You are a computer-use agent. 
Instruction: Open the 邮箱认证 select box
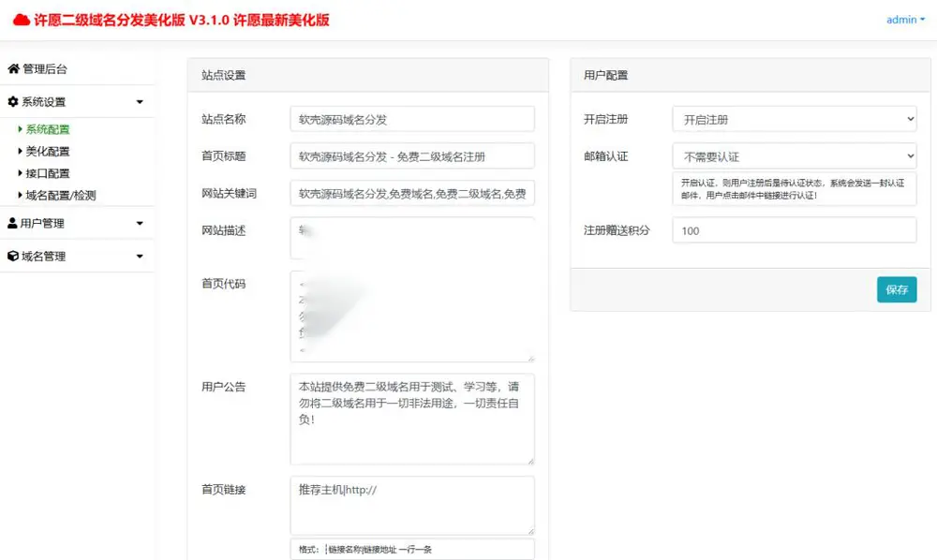[795, 156]
